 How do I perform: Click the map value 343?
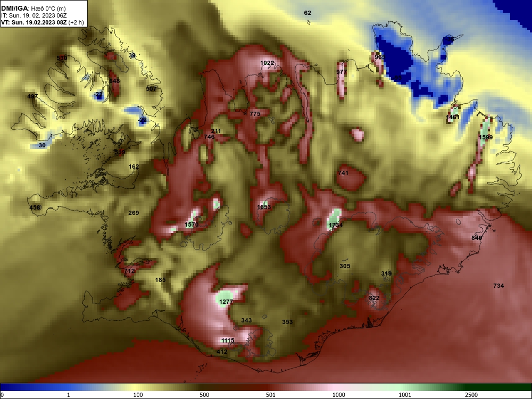(x=246, y=320)
